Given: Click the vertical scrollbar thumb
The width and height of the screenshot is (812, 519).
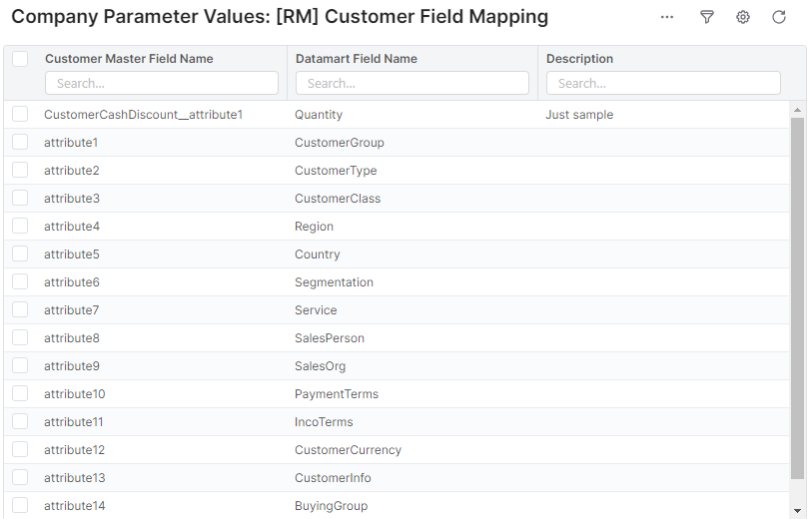Looking at the screenshot, I should pyautogui.click(x=797, y=299).
